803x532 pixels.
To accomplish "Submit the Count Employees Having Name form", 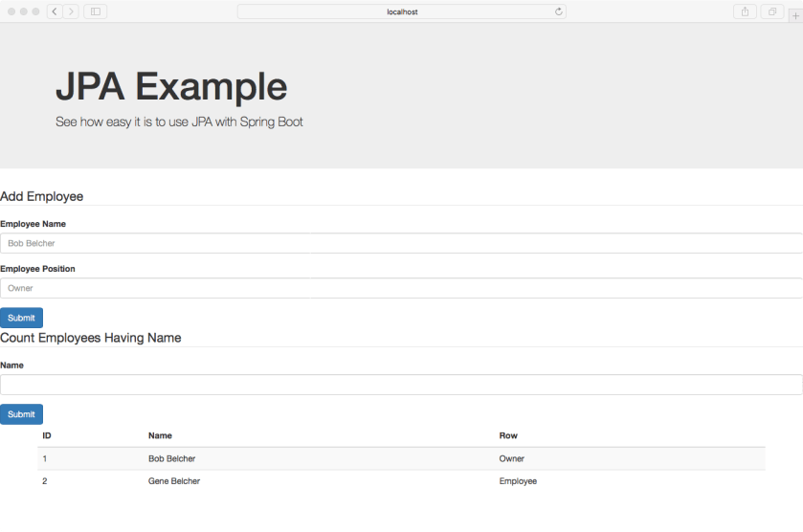I will (x=21, y=414).
